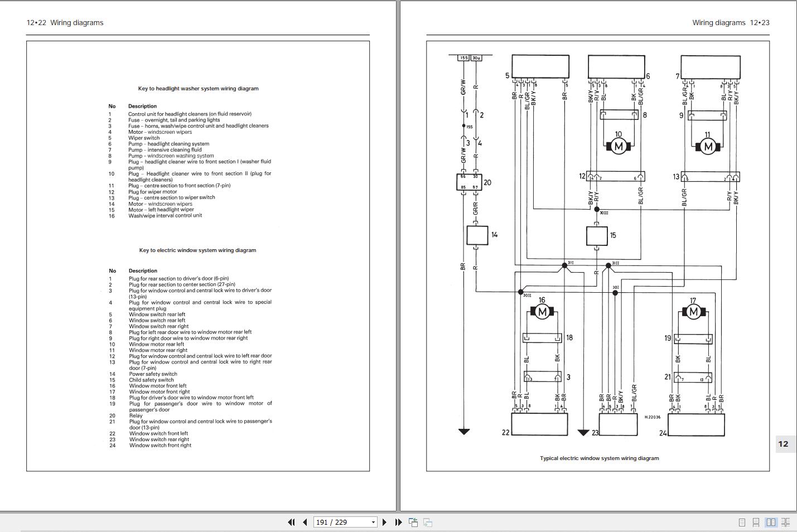
Task: Click 'Wiper switch' entry in the key
Action: tap(144, 138)
